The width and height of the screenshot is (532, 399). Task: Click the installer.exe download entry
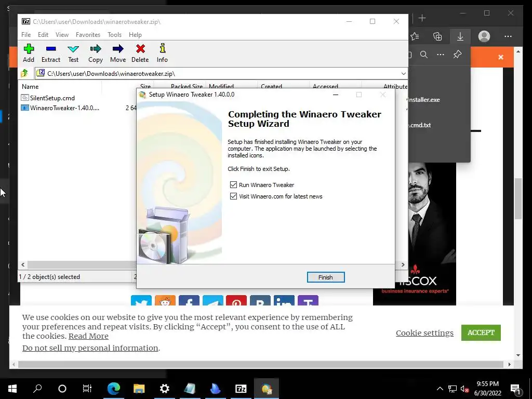[x=424, y=100]
